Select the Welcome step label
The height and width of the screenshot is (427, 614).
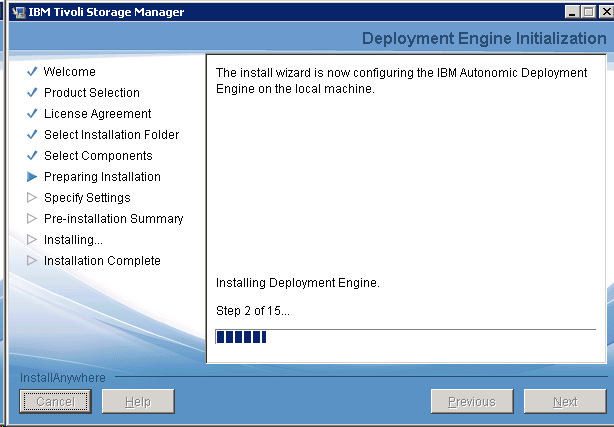tap(70, 72)
